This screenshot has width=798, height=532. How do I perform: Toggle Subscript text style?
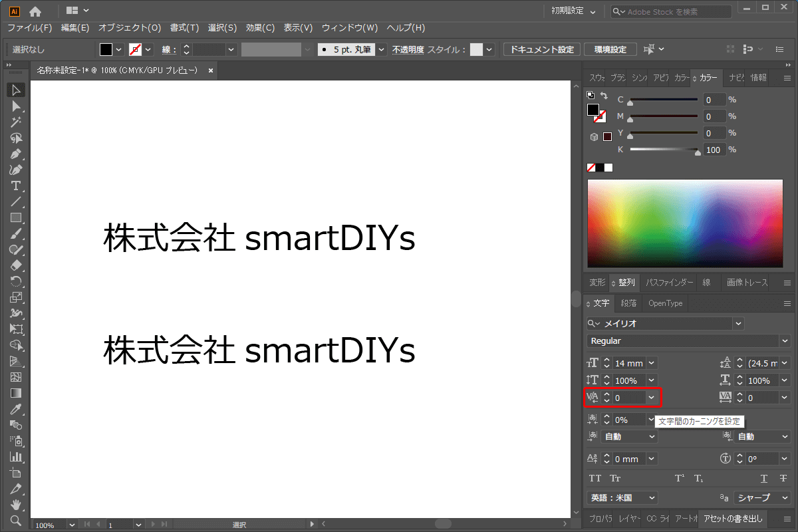click(699, 479)
